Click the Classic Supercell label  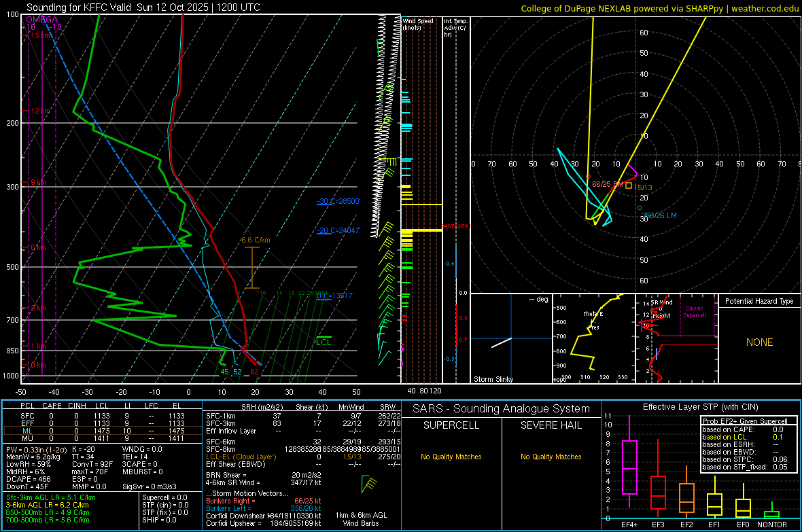click(x=695, y=312)
